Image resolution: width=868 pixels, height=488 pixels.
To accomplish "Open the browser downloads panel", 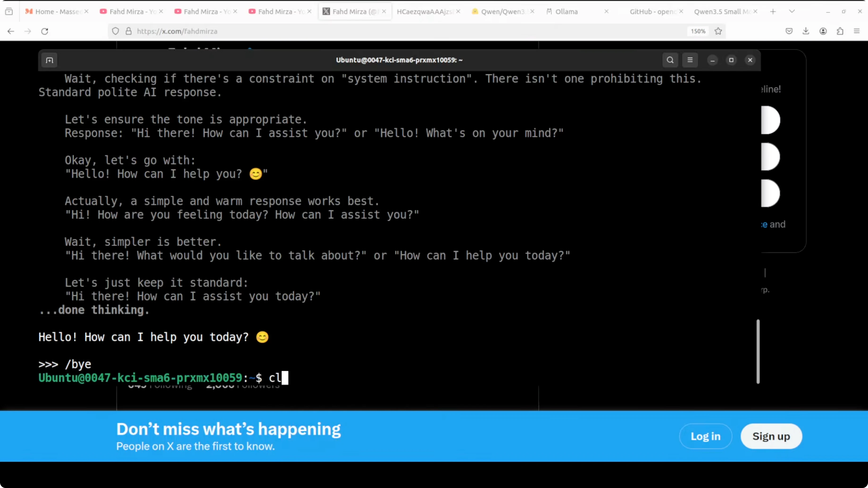I will 806,31.
